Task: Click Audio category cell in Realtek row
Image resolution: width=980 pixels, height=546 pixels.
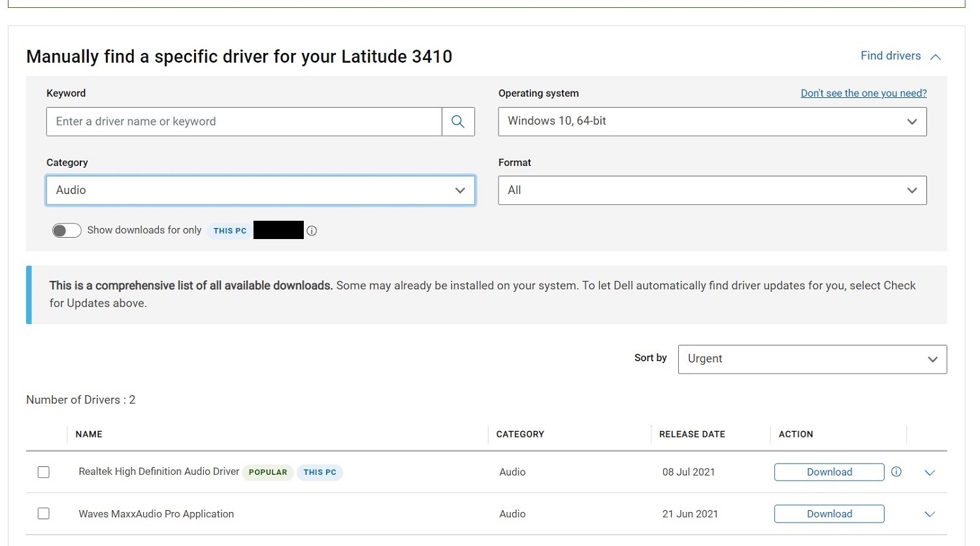Action: 512,472
